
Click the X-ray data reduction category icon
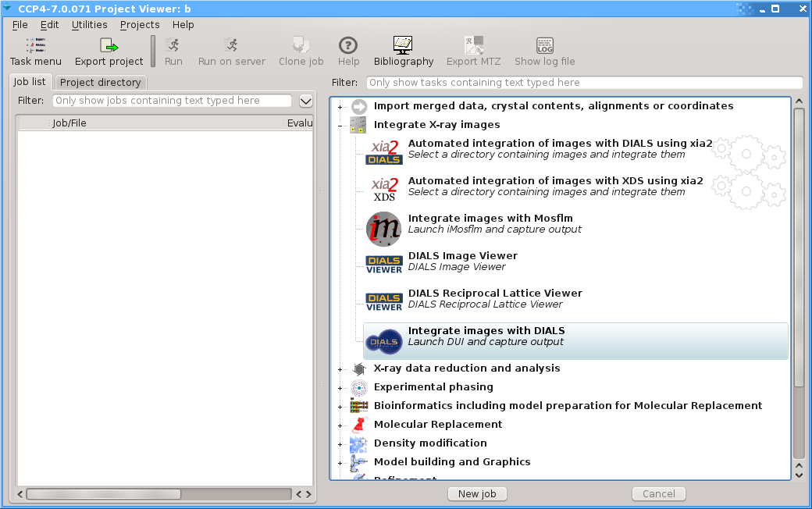359,368
